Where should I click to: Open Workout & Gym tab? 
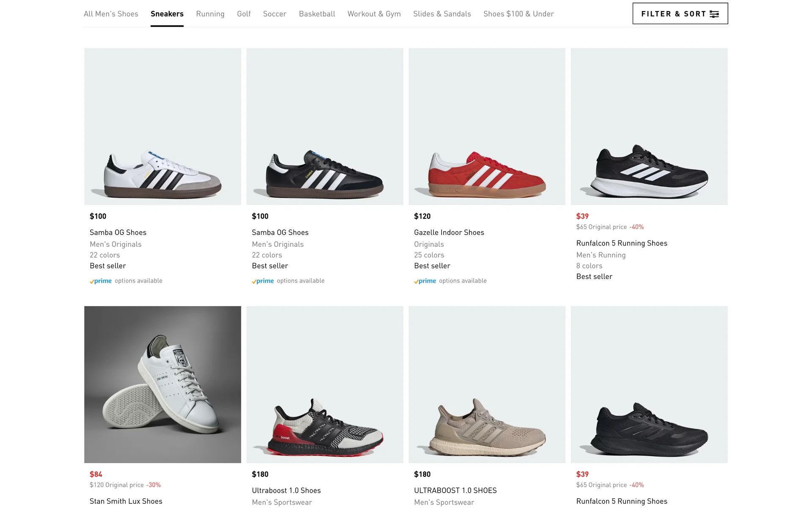click(374, 14)
